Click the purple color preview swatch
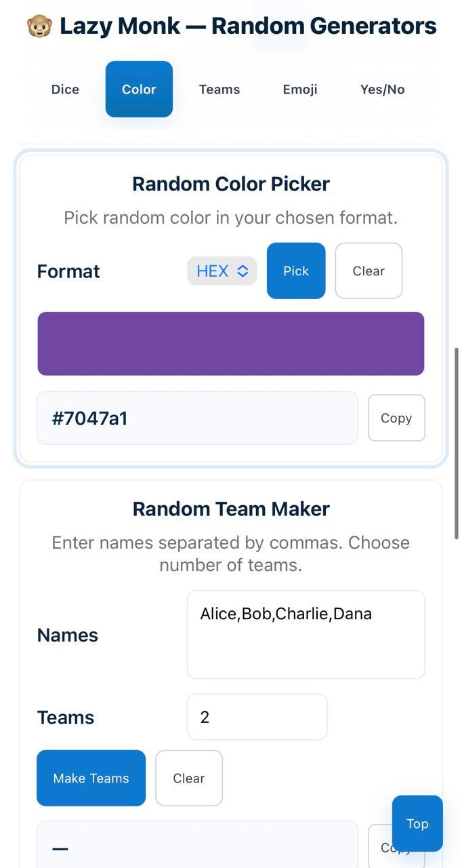The width and height of the screenshot is (462, 868). 230,344
